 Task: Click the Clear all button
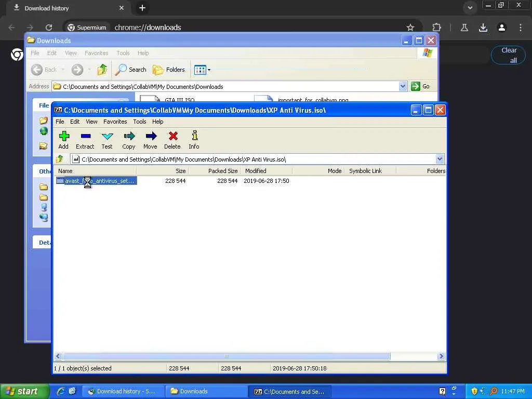[508, 55]
